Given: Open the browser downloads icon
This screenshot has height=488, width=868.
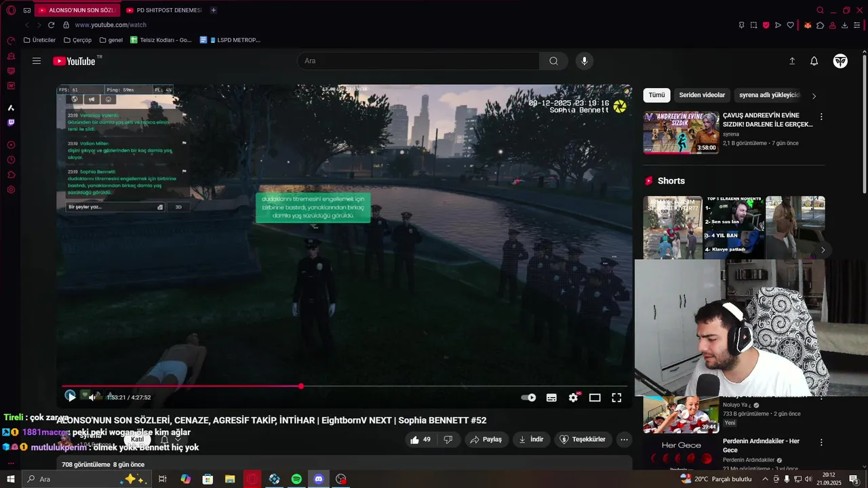Looking at the screenshot, I should point(844,25).
